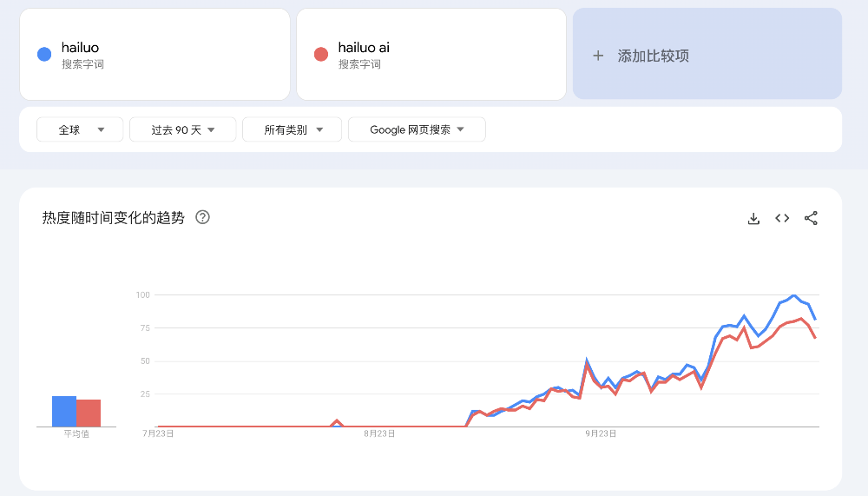This screenshot has width=868, height=496.
Task: Open the Google 网页搜索 search type dropdown
Action: pos(417,129)
